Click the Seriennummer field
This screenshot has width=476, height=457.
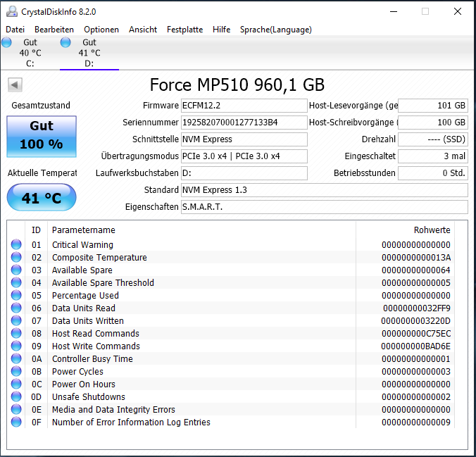coord(244,123)
